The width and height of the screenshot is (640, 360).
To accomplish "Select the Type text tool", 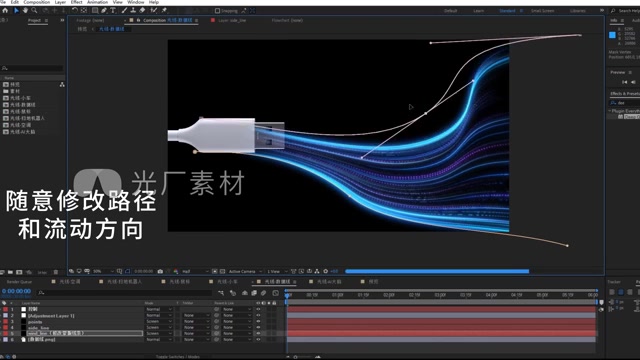I will coord(113,10).
